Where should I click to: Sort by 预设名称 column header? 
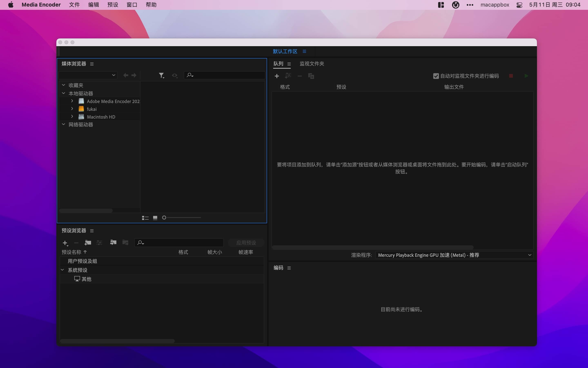(71, 252)
